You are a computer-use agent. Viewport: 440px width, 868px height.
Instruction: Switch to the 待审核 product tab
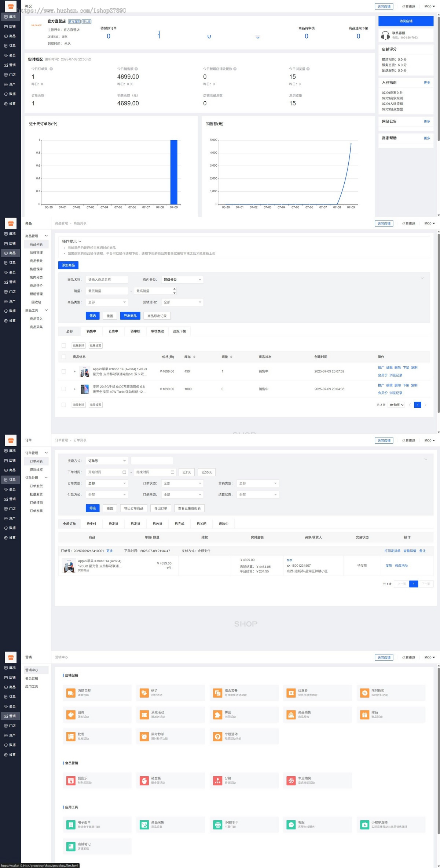[135, 331]
